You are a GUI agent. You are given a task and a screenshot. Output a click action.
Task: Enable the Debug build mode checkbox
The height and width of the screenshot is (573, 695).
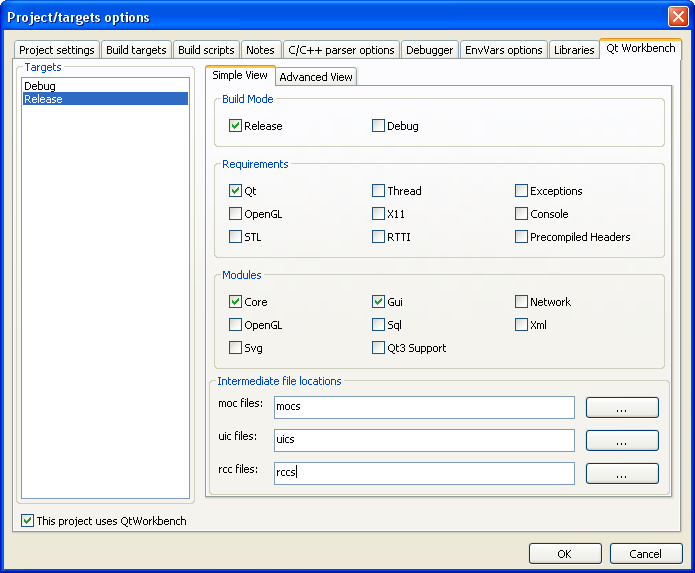click(378, 126)
